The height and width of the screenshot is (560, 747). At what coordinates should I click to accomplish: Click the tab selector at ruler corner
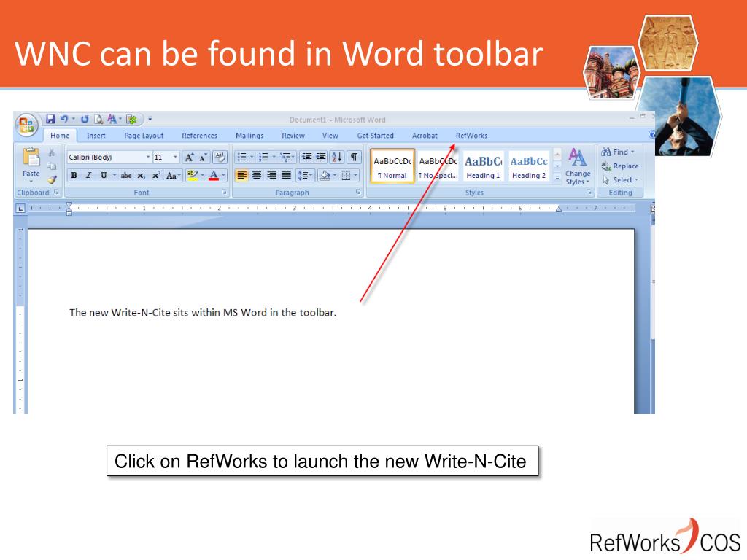20,209
